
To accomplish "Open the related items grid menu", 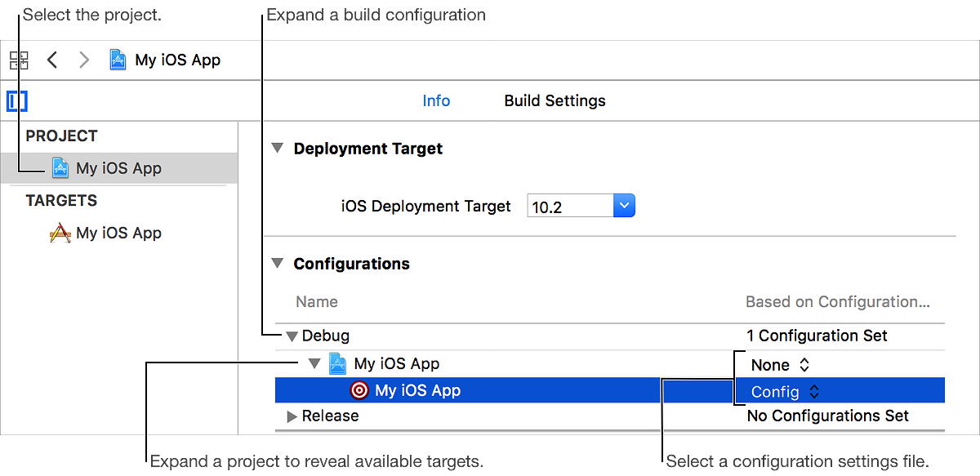I will 19,60.
